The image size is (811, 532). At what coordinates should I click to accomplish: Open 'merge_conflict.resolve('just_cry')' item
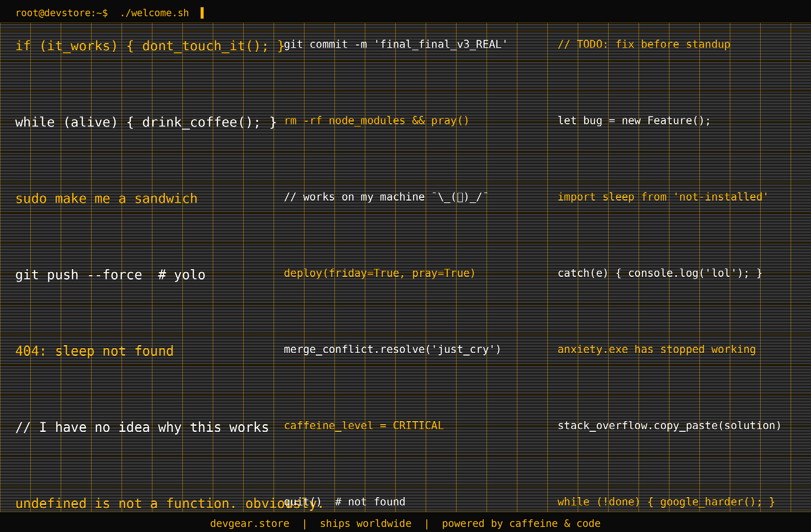click(392, 349)
